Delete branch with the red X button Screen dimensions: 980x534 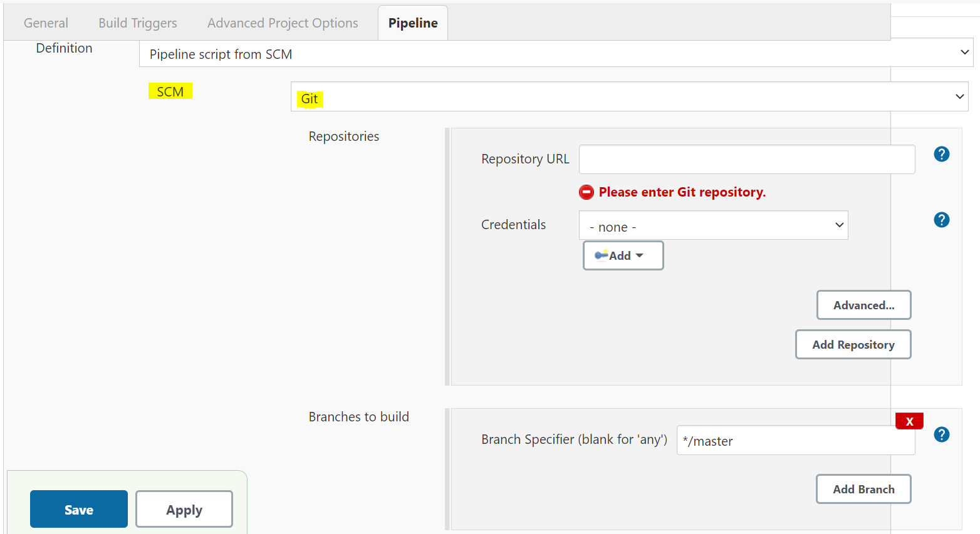[x=909, y=421]
